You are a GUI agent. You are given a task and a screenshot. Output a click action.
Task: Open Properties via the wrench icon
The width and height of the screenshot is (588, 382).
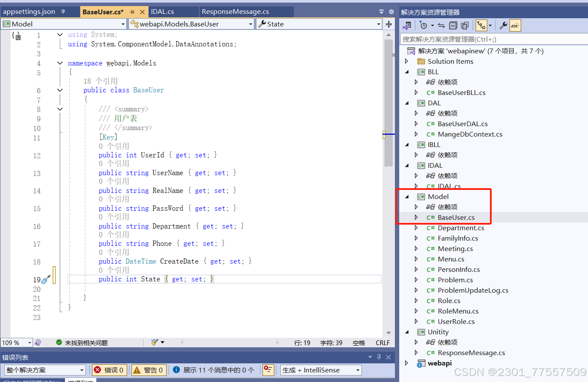[x=503, y=25]
